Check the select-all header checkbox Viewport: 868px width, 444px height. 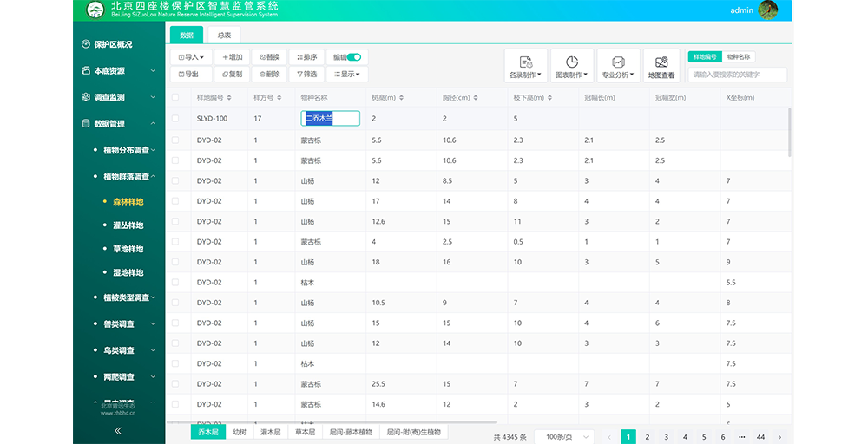tap(175, 97)
